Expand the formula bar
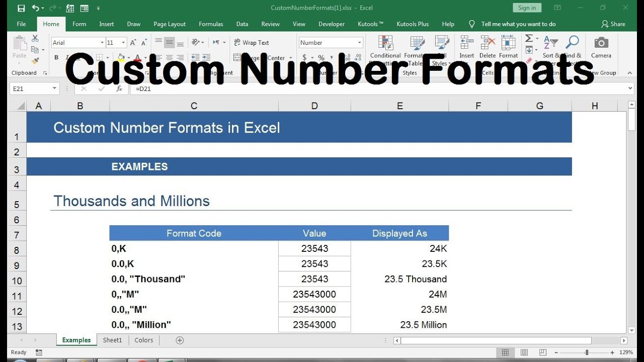Screen dimensions: 644x362 pos(630,88)
